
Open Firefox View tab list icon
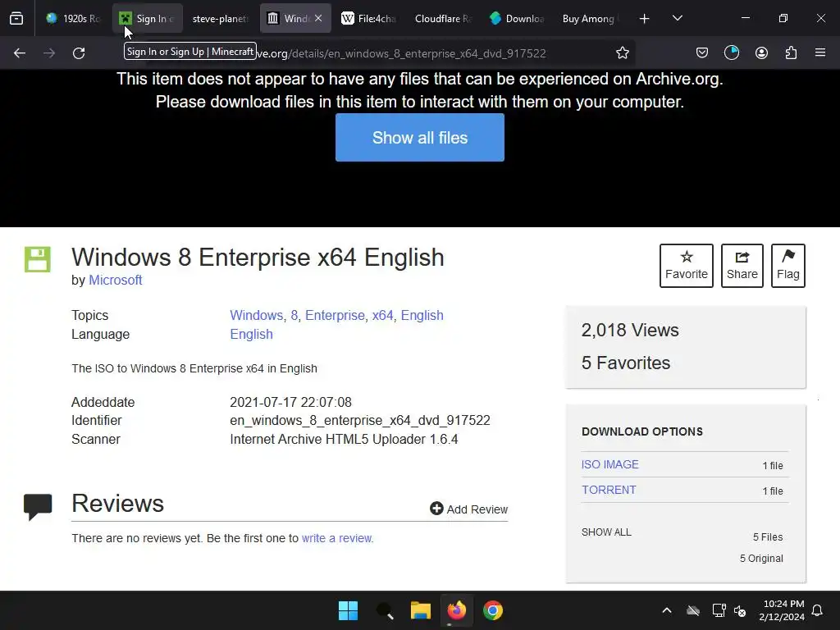point(16,18)
